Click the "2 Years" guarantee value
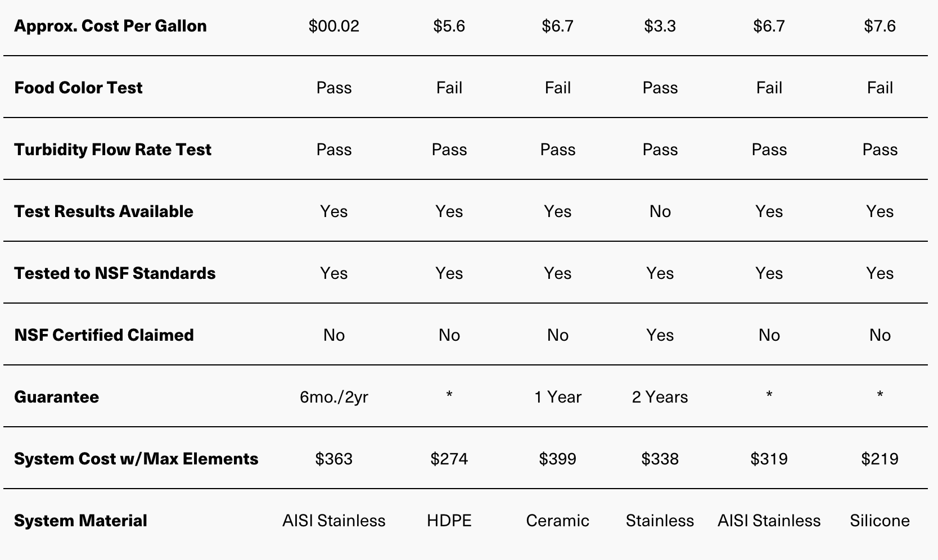938x560 pixels. click(x=660, y=397)
